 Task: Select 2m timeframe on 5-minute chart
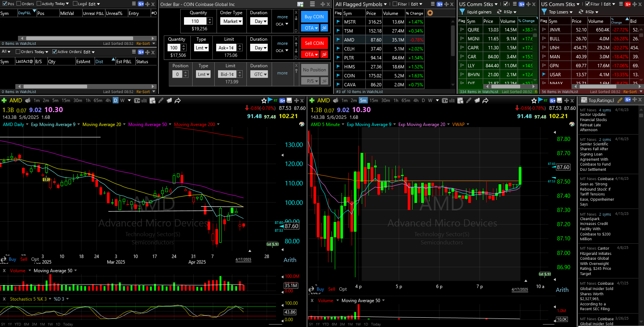pyautogui.click(x=354, y=101)
